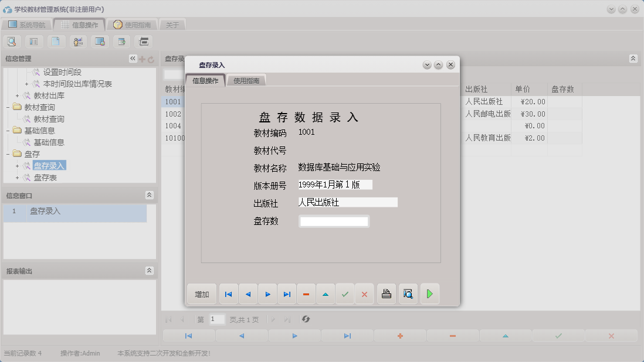Go to the previous record with the blue arrow
Screen dimensions: 644x362
(x=248, y=293)
